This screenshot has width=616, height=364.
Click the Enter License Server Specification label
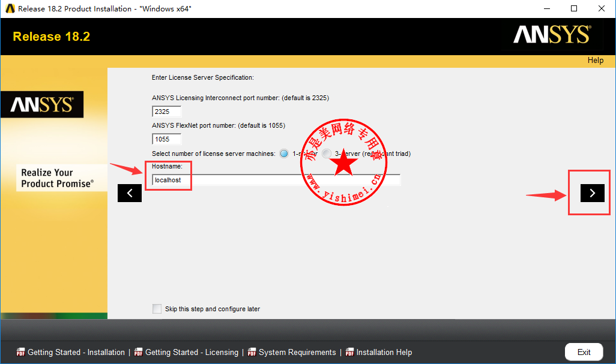(x=203, y=78)
